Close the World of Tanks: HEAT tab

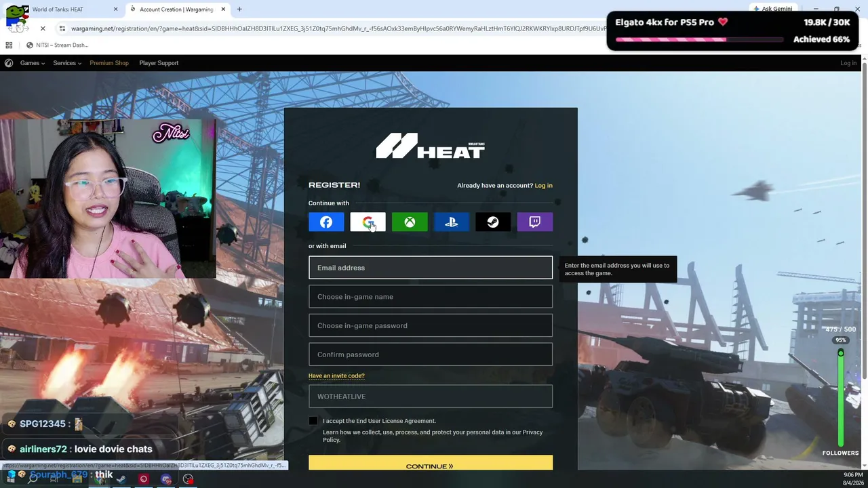tap(115, 9)
